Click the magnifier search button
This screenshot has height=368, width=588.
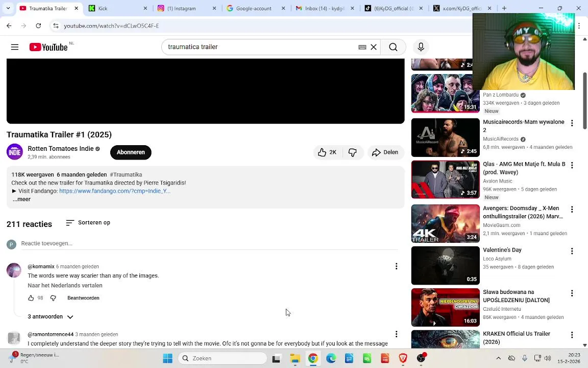(x=393, y=47)
